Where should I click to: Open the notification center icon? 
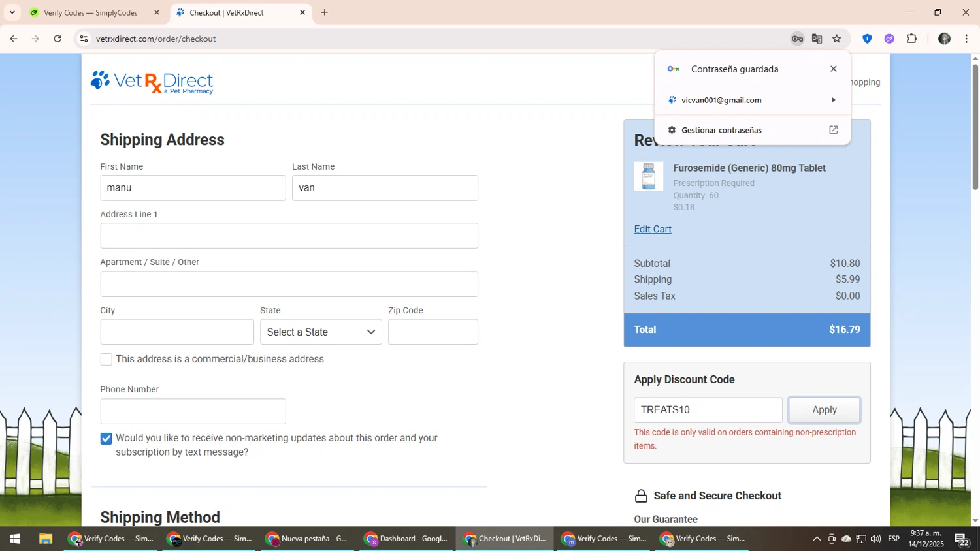coord(962,539)
